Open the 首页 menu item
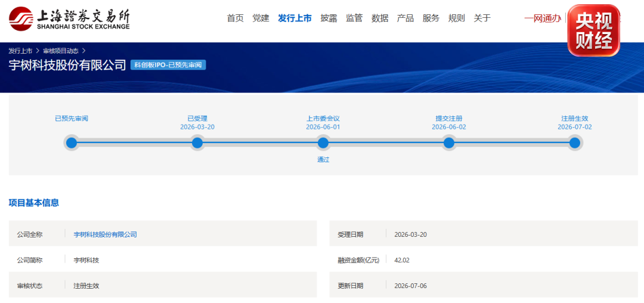The image size is (644, 303). 236,18
